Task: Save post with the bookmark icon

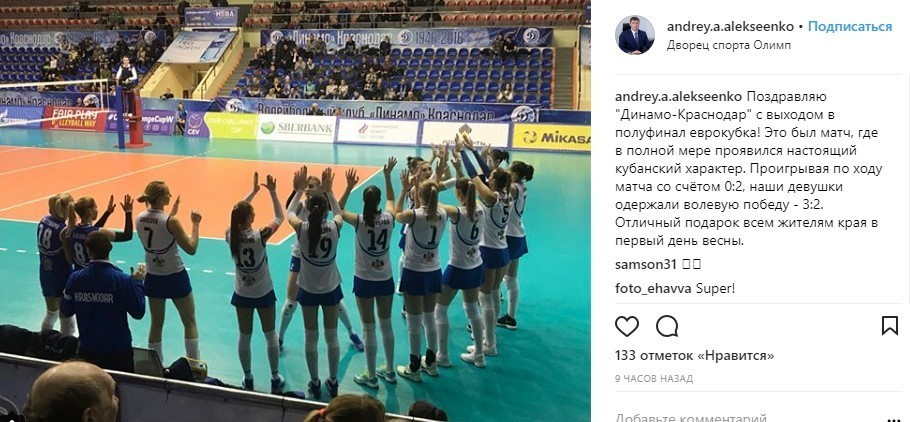Action: coord(889,326)
